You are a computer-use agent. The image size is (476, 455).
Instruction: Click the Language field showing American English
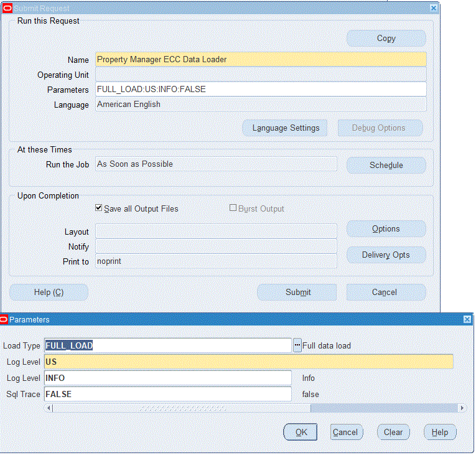coord(261,104)
